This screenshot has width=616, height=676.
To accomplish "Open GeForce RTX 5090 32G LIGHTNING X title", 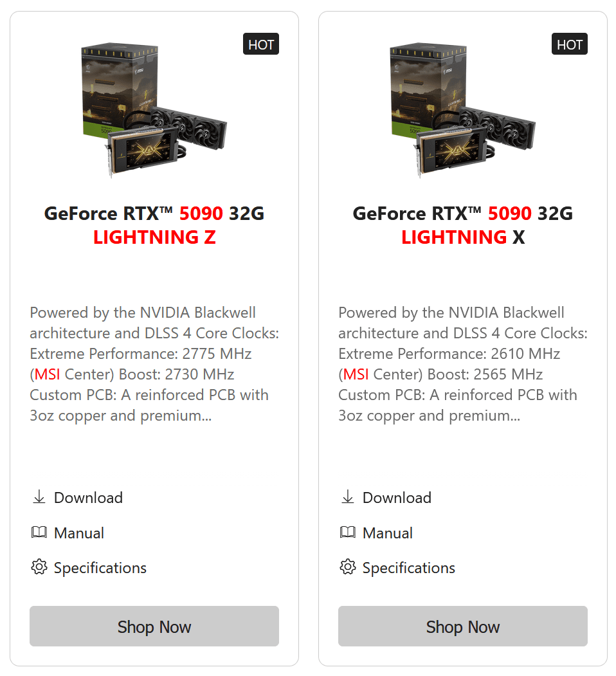I will (x=463, y=225).
